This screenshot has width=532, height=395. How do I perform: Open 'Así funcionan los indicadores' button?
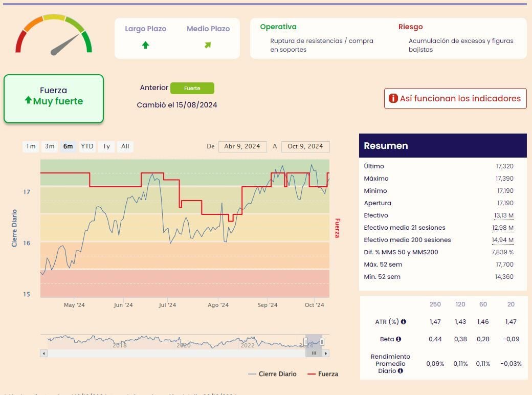point(455,98)
